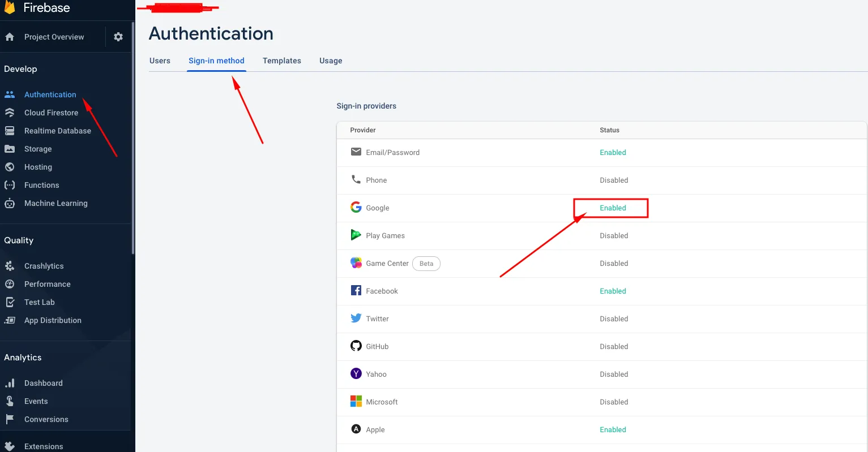Click Enabled status for Email/Password
Image resolution: width=868 pixels, height=452 pixels.
pos(613,152)
